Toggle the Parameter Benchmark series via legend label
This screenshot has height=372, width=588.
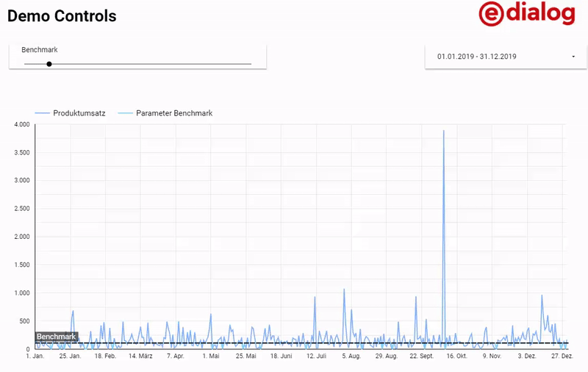[174, 113]
